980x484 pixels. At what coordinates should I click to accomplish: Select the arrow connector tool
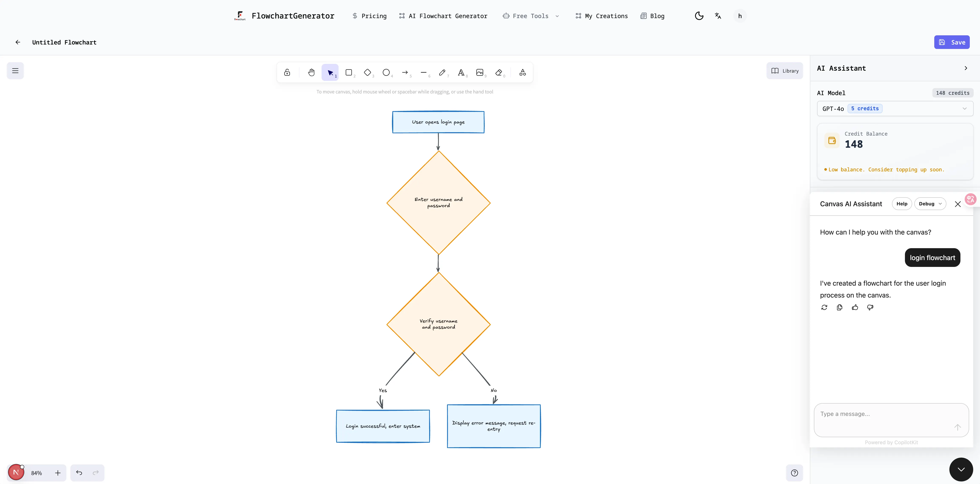(x=405, y=72)
